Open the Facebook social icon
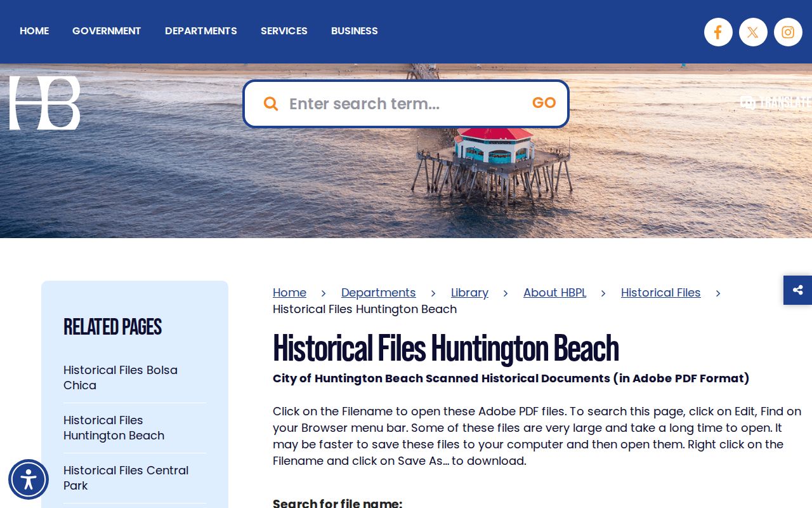The width and height of the screenshot is (812, 508). click(718, 32)
